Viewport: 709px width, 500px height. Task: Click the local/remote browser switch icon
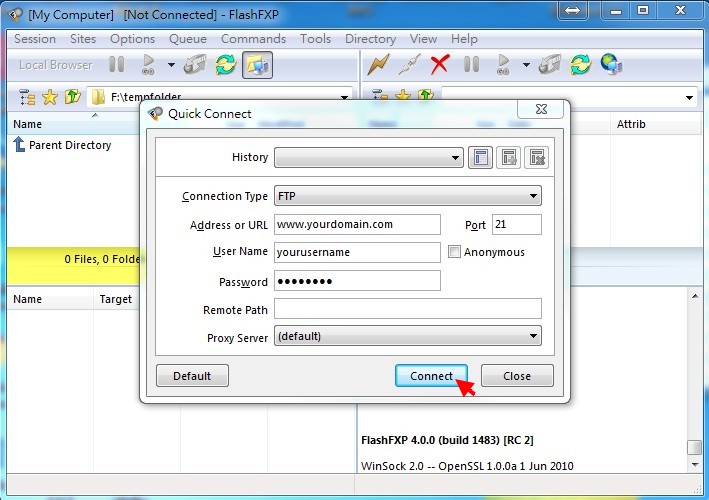pos(257,65)
